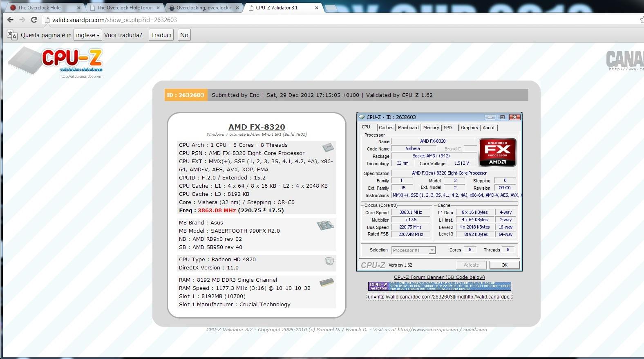Screen dimensions: 644x359
Task: Click the Crucial Technology manufacturer line
Action: pyautogui.click(x=235, y=304)
